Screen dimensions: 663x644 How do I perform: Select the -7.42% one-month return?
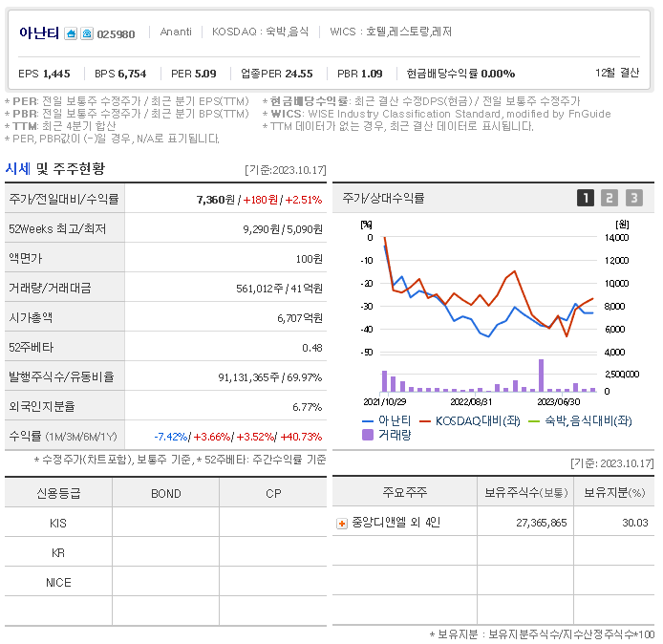[x=171, y=437]
